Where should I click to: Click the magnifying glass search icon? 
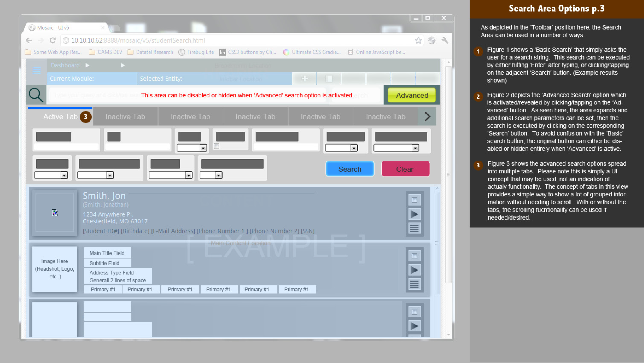click(x=36, y=95)
